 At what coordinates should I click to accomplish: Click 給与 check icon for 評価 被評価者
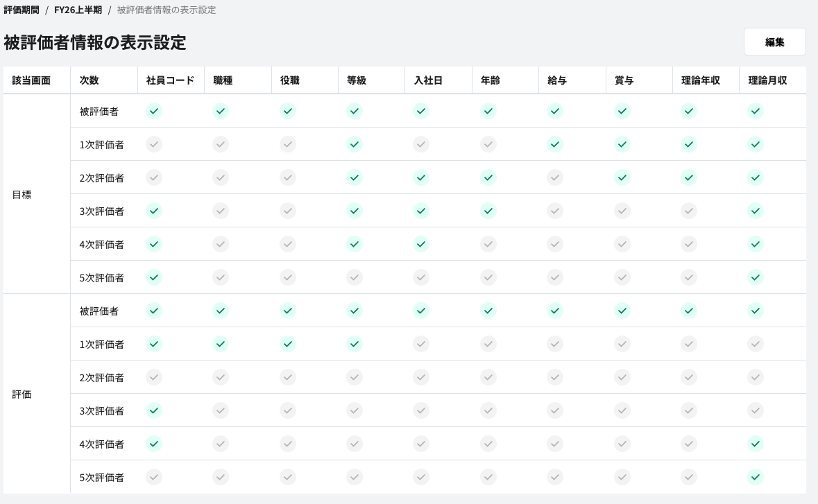555,311
